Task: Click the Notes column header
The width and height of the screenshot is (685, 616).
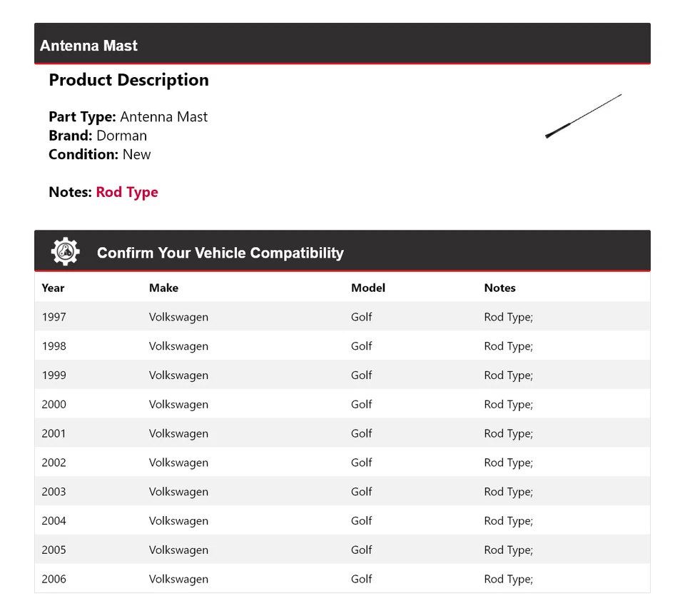Action: click(x=499, y=288)
